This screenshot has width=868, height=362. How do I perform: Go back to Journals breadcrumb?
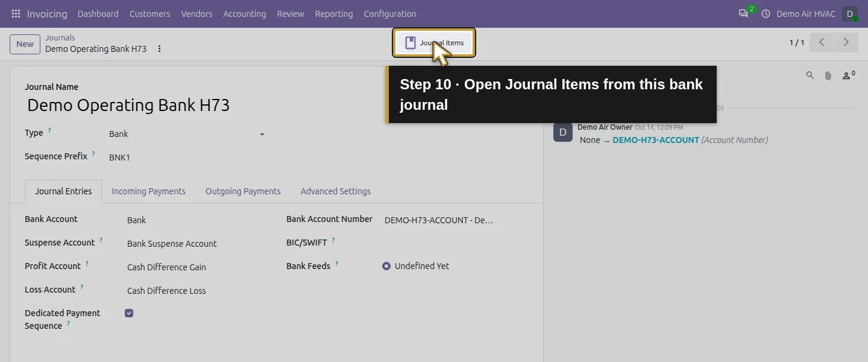[x=60, y=37]
